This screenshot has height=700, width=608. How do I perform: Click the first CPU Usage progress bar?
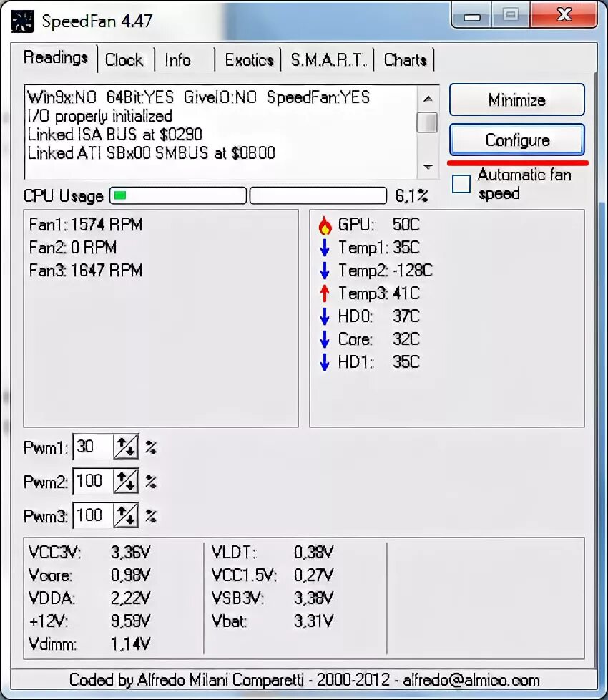178,195
